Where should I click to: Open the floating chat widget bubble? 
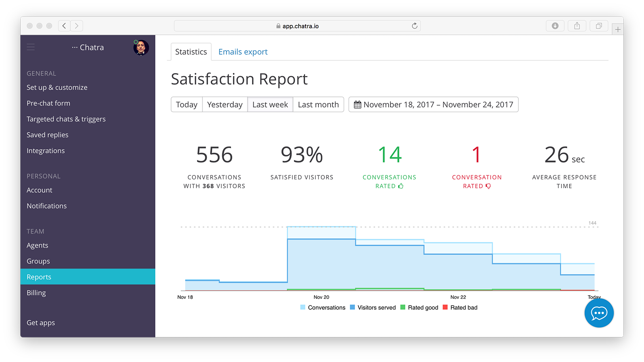pos(599,313)
